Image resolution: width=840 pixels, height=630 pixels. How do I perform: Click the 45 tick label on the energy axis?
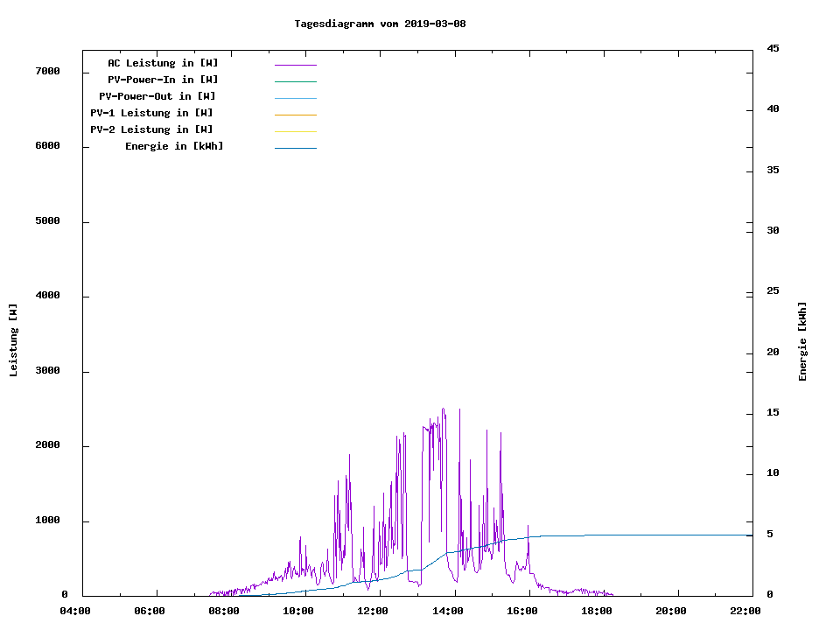[x=773, y=48]
